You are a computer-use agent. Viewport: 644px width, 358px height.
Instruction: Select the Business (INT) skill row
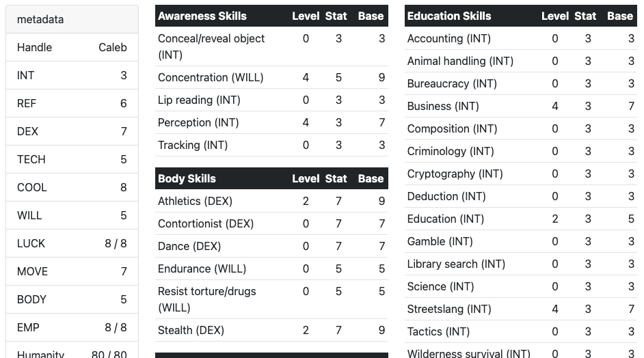click(520, 106)
